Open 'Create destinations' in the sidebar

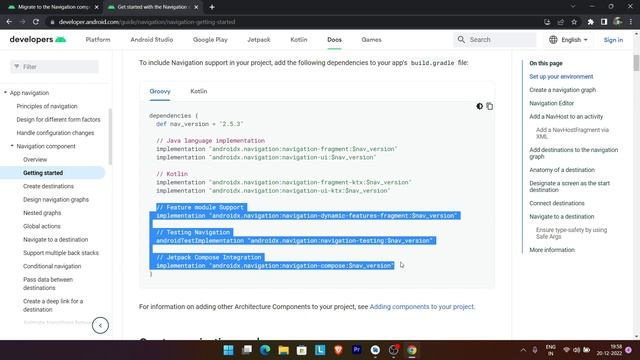pos(49,186)
